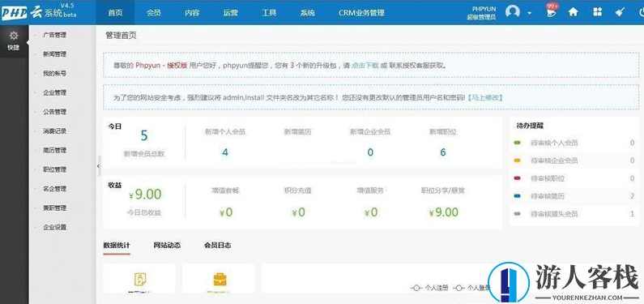Select the 首页 top menu

(x=115, y=13)
